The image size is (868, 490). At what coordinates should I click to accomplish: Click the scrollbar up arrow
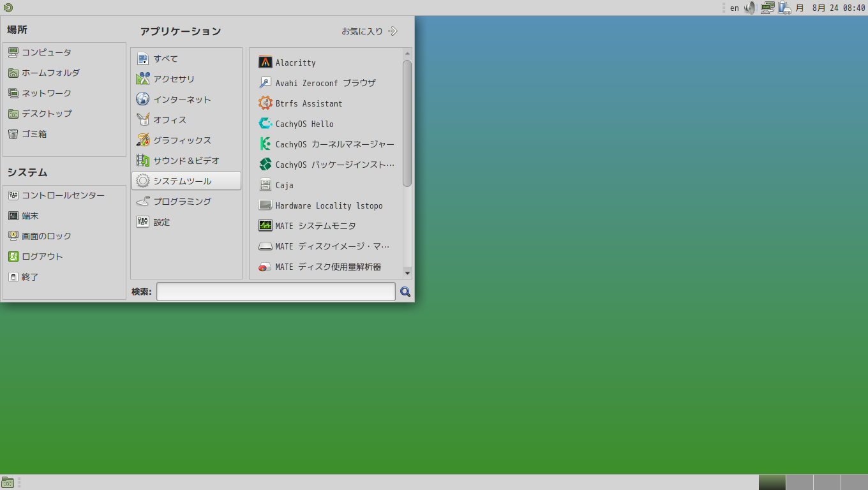(x=407, y=54)
